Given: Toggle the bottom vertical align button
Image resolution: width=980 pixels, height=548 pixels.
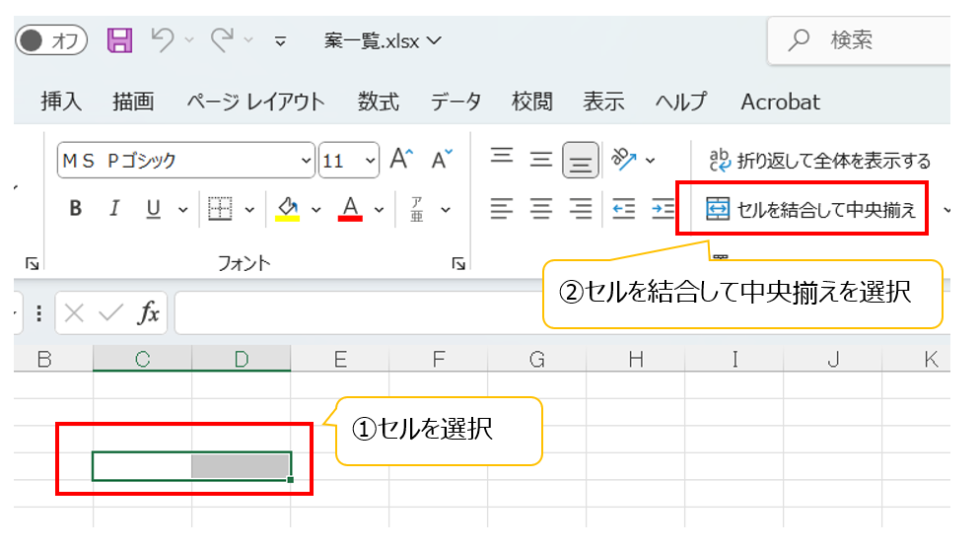Looking at the screenshot, I should 581,160.
